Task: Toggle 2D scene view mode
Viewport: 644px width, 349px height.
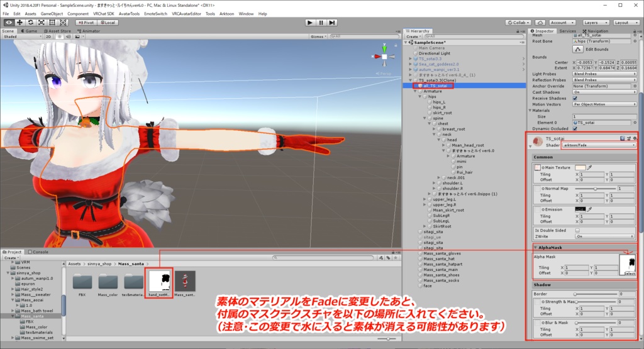Action: [48, 36]
